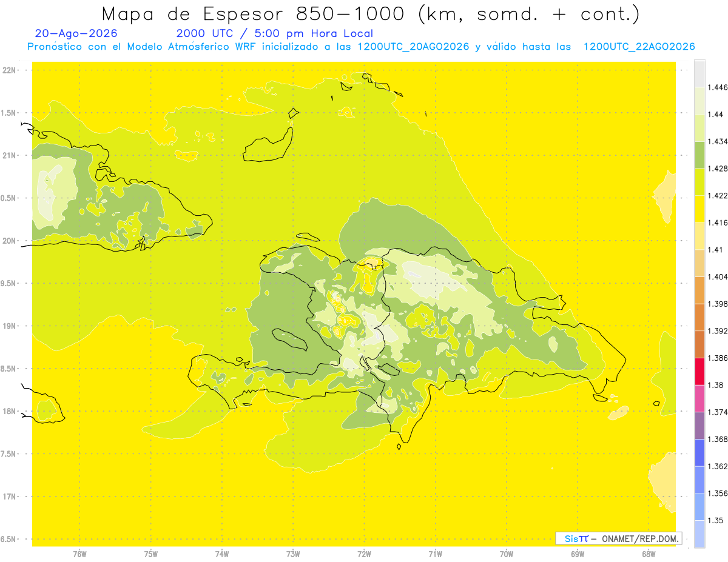Click the 76W longitude axis label
Viewport: 728px width, 562px height.
tap(79, 554)
